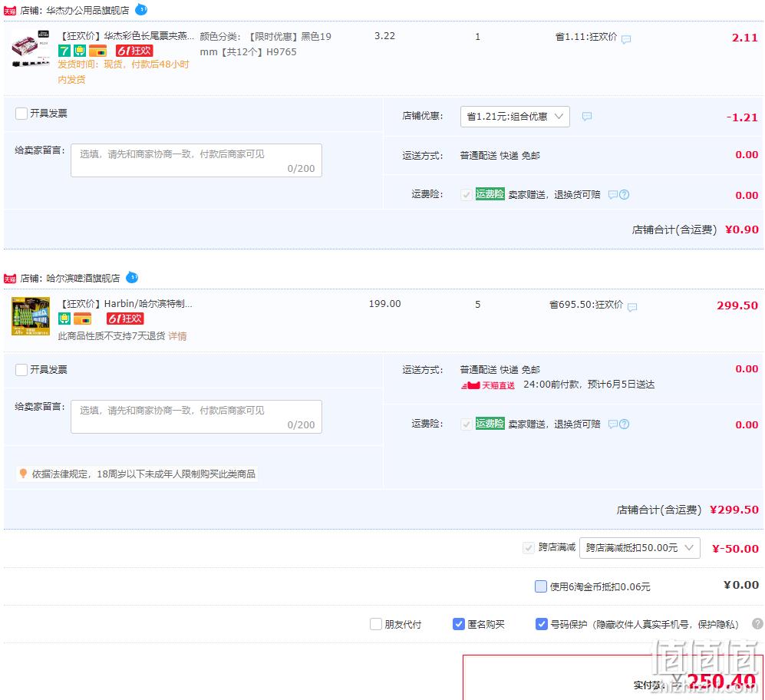Click the 天猫直送 delivery icon
This screenshot has height=700, width=765.
click(x=470, y=385)
